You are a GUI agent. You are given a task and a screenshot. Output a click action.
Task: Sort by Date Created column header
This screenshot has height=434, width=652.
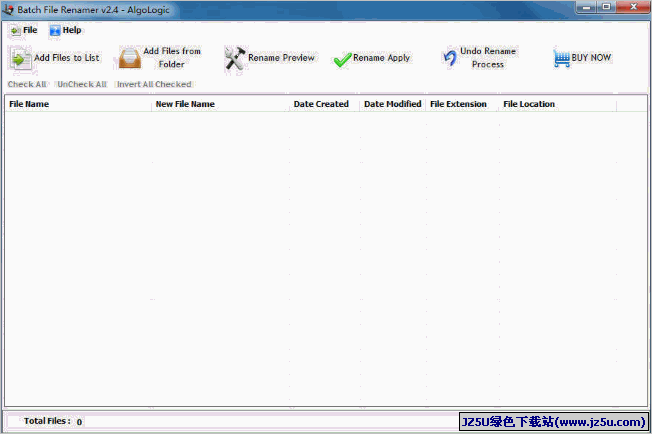[325, 104]
